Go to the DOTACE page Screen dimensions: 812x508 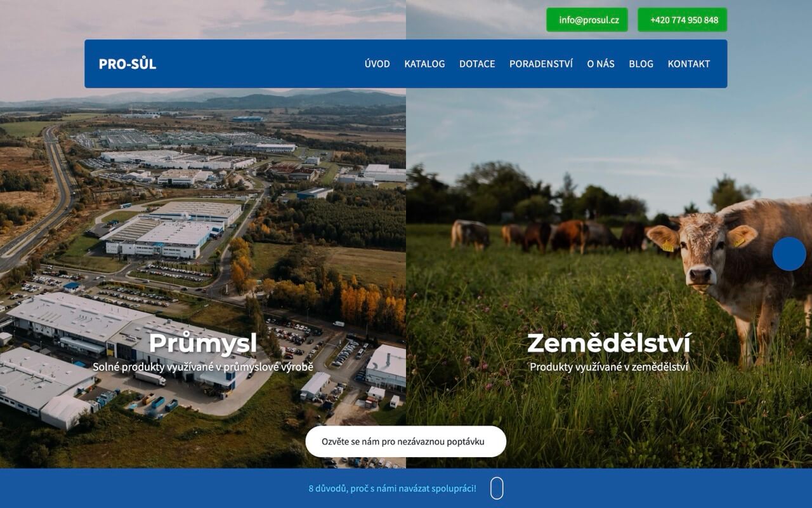(x=477, y=63)
